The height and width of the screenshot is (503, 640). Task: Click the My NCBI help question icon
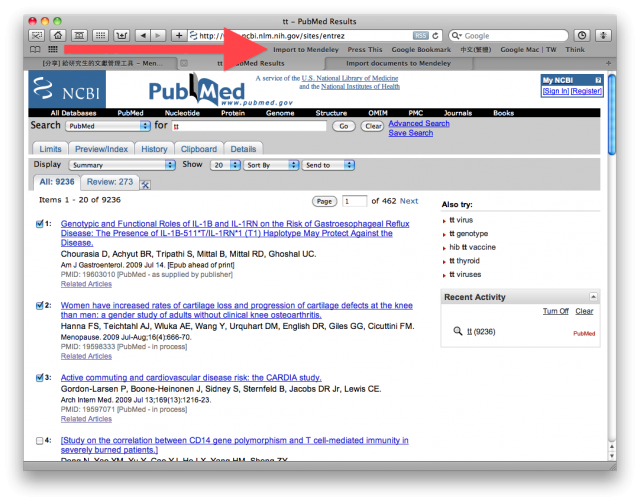(x=598, y=80)
